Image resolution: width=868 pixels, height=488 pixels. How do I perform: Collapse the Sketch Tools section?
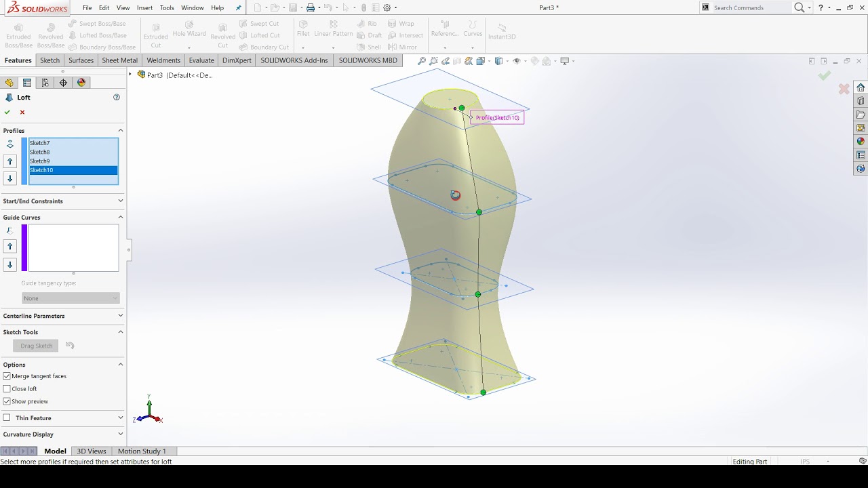pos(121,332)
